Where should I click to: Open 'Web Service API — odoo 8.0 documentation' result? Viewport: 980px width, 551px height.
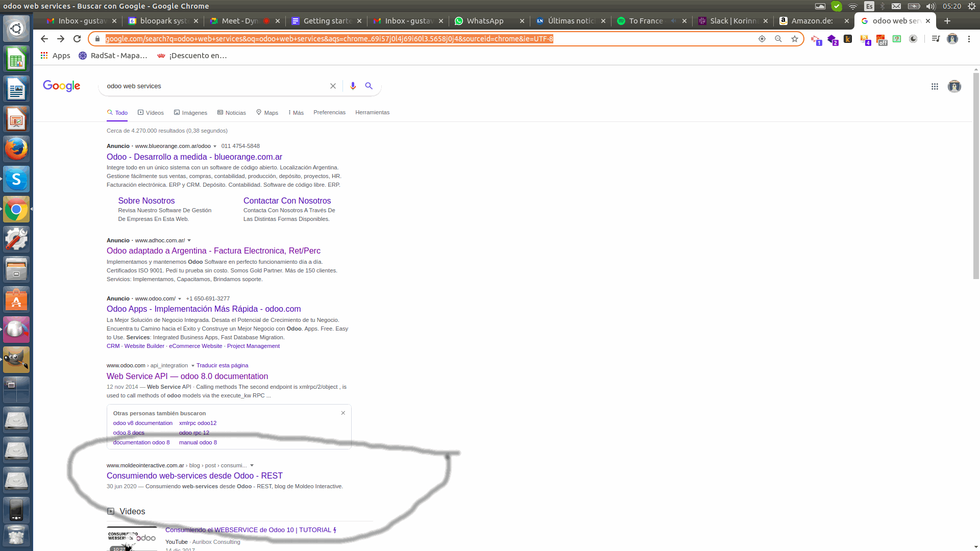[187, 377]
